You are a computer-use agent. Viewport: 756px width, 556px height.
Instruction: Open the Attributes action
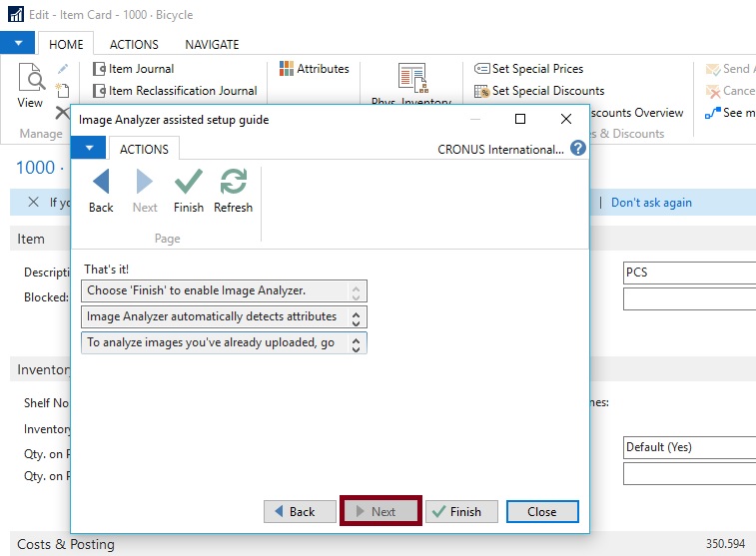click(315, 69)
